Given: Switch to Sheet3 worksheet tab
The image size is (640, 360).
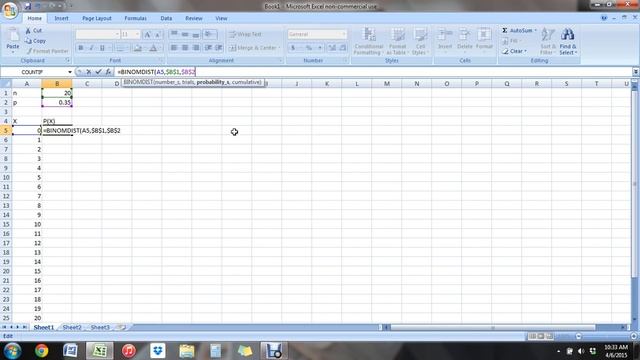Looking at the screenshot, I should point(100,327).
